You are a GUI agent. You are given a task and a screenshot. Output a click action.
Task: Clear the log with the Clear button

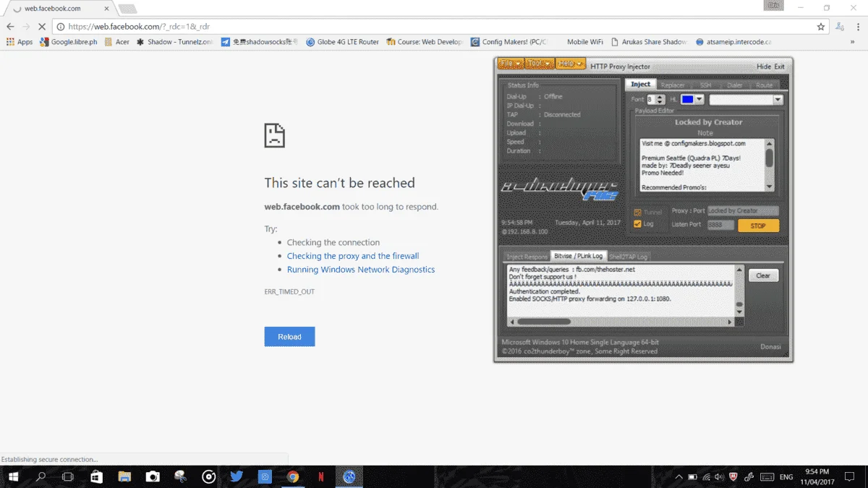tap(763, 275)
